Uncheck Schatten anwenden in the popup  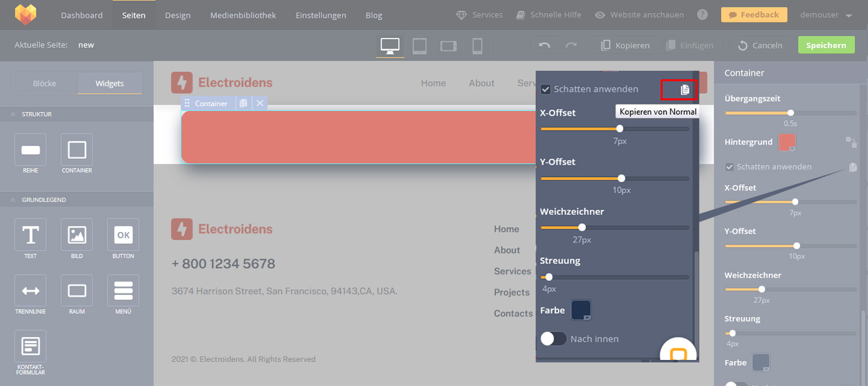pos(546,89)
